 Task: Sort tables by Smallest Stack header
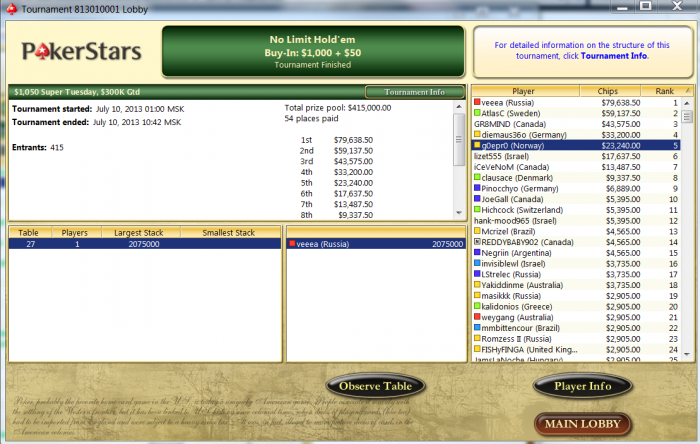(230, 232)
